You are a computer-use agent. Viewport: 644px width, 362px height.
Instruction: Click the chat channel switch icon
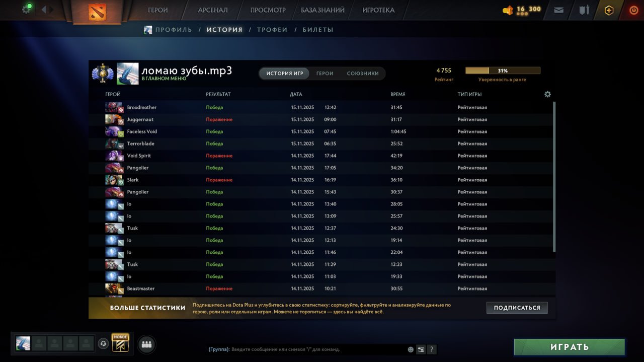point(421,349)
